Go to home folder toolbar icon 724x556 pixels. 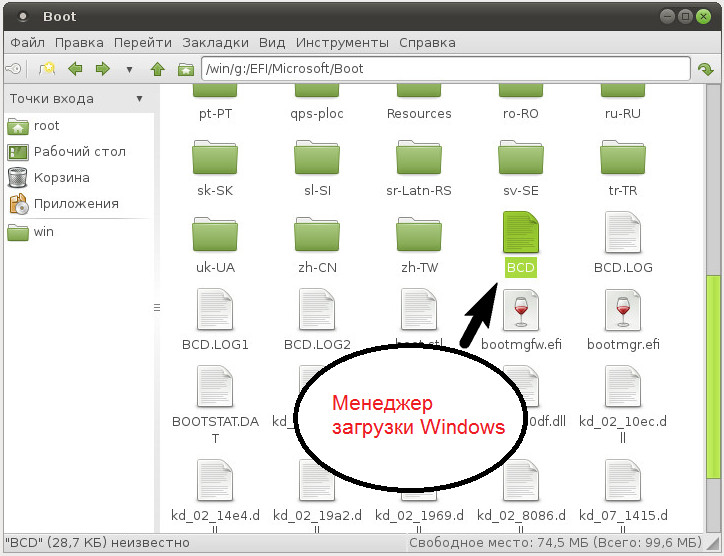[186, 69]
